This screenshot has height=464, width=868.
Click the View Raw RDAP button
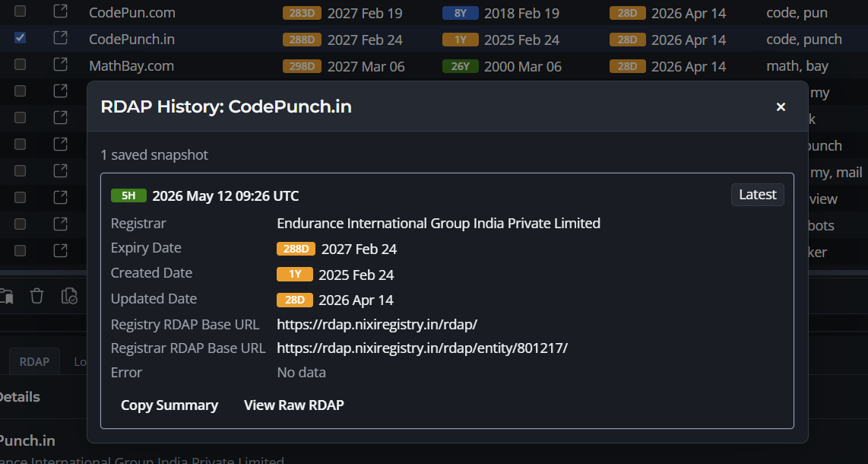294,405
